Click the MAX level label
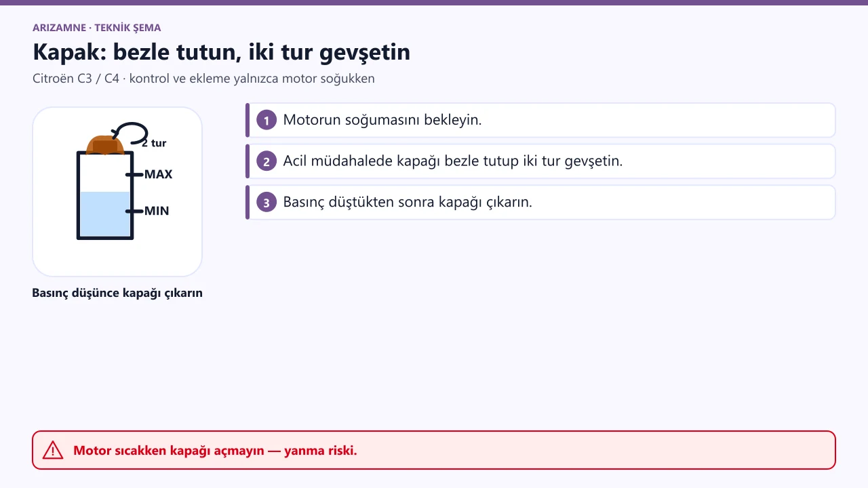868x488 pixels. click(x=159, y=174)
